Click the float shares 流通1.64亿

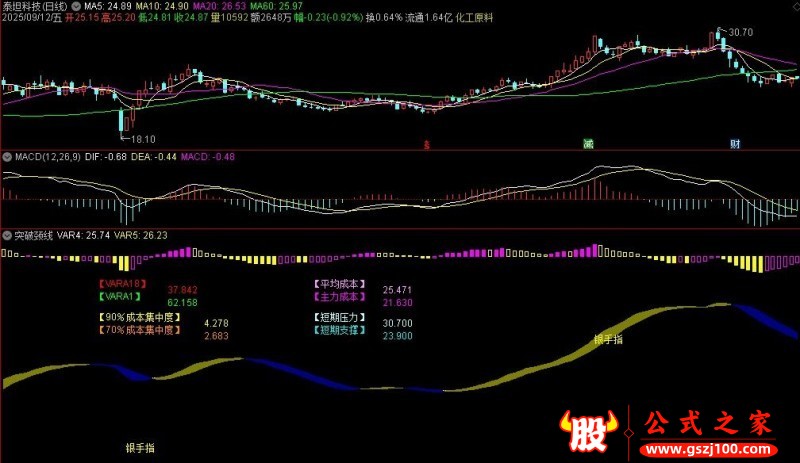[x=429, y=17]
